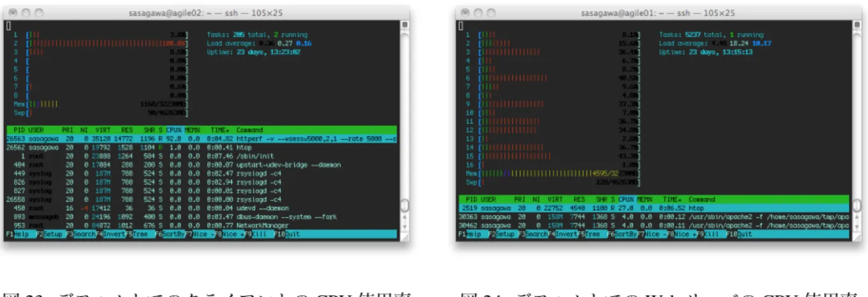This screenshot has height=297, width=868.
Task: Click CPU% column header in agile01 window
Action: coord(627,199)
